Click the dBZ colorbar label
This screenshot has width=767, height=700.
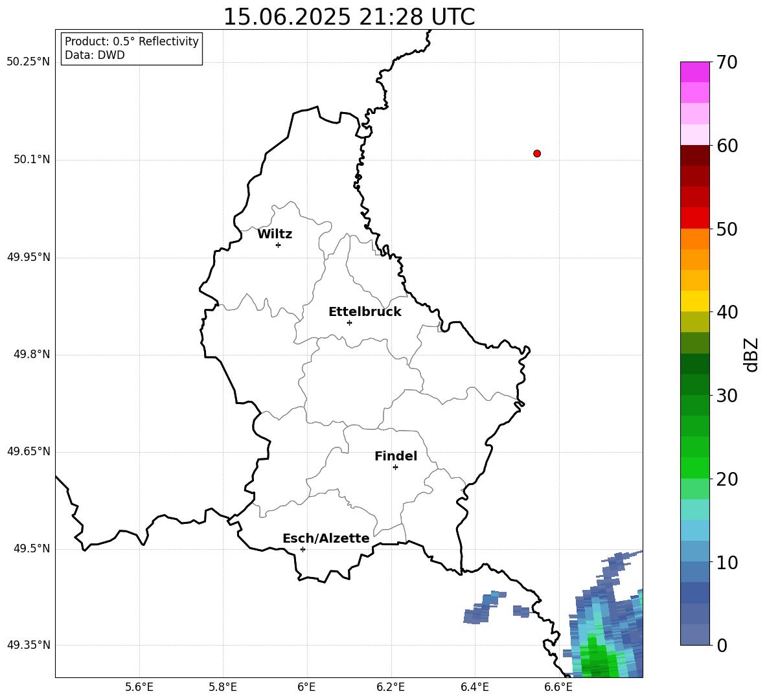[750, 355]
